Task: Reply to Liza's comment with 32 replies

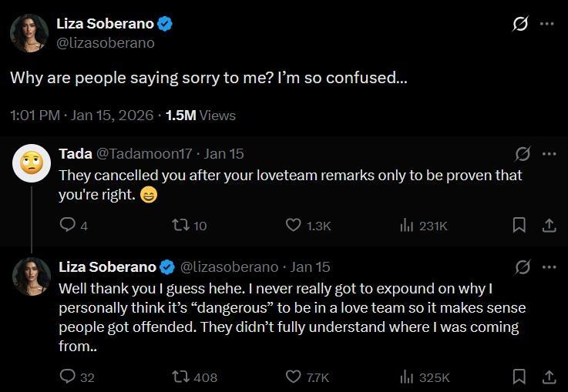Action: [x=68, y=377]
